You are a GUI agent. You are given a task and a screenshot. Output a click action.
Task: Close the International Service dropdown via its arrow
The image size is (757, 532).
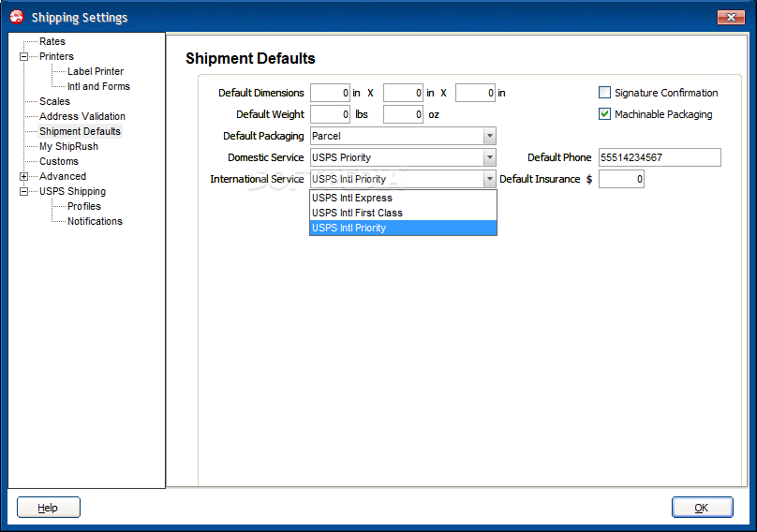pos(490,179)
